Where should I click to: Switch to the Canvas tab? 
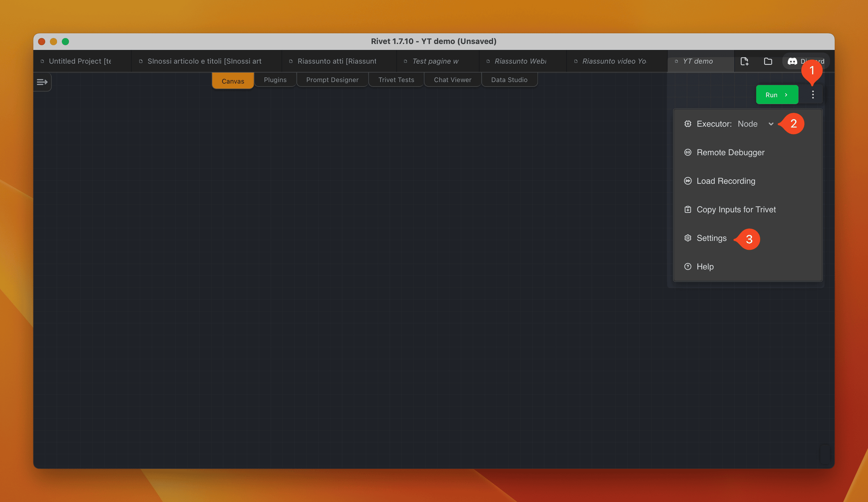[233, 81]
